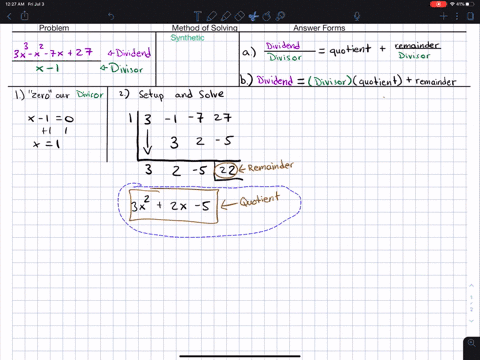
Task: Tap the boxed quotient 3x² + 2x − 5
Action: point(174,206)
